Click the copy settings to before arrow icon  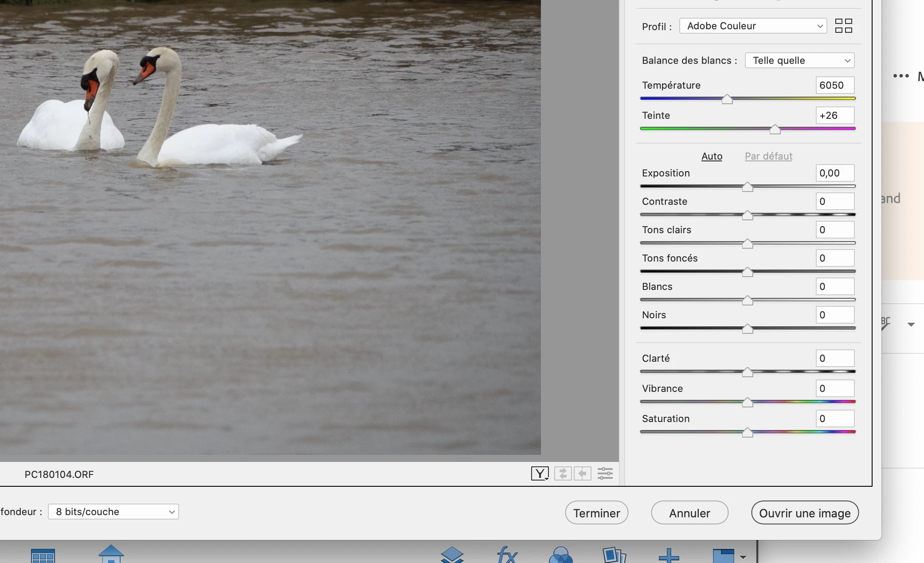coord(583,473)
